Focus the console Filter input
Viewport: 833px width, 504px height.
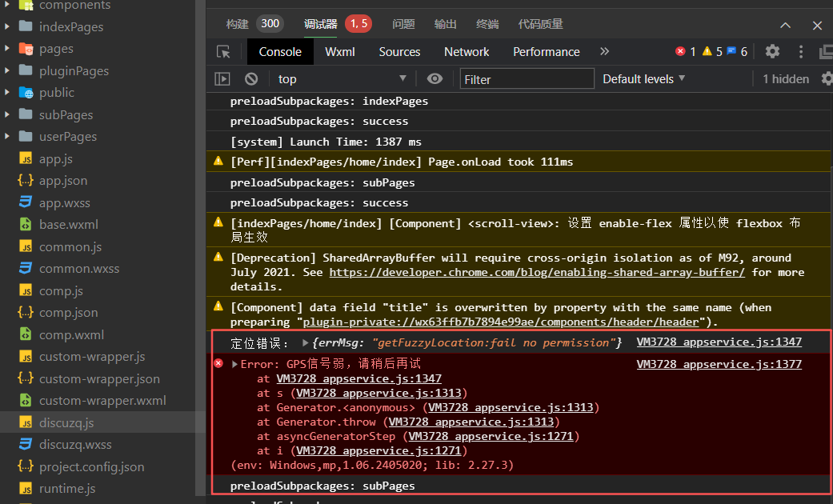coord(527,79)
